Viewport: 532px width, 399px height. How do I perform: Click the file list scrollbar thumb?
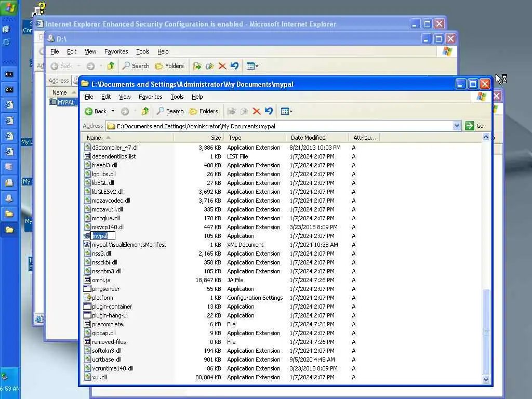tap(486, 332)
